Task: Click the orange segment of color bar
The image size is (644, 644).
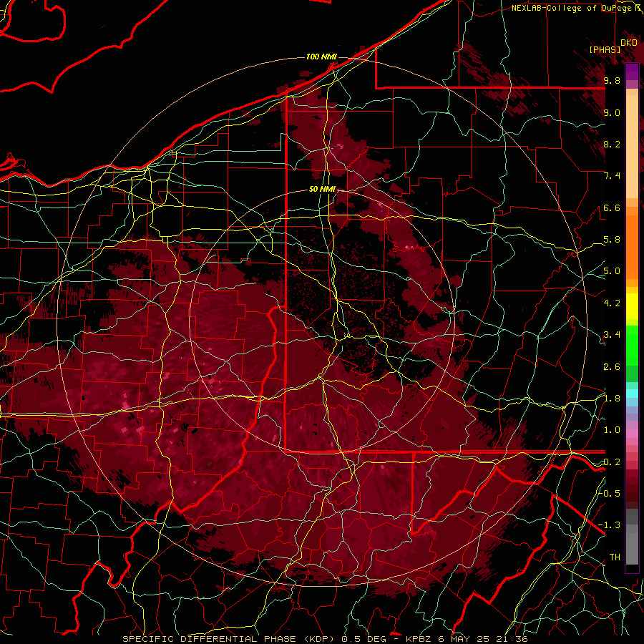Action: 632,243
